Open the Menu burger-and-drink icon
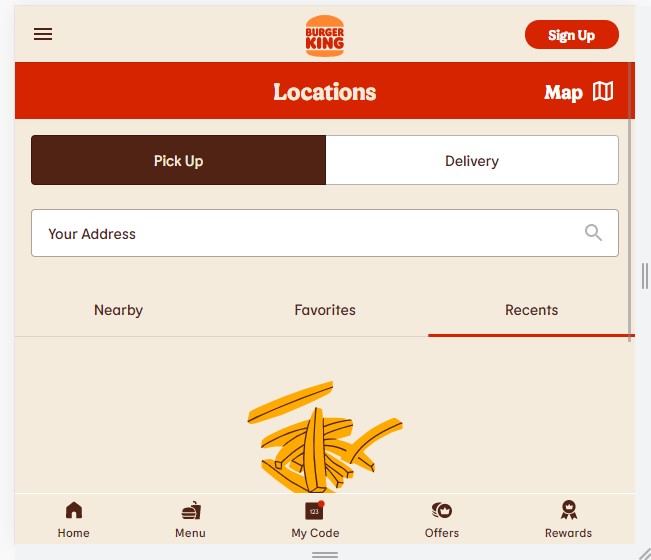651x560 pixels. [191, 510]
